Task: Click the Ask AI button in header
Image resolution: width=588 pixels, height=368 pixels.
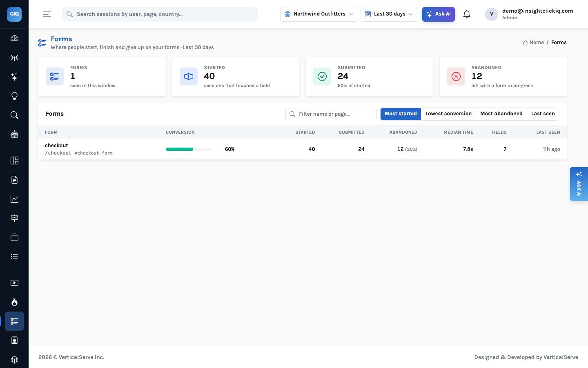Action: tap(439, 14)
